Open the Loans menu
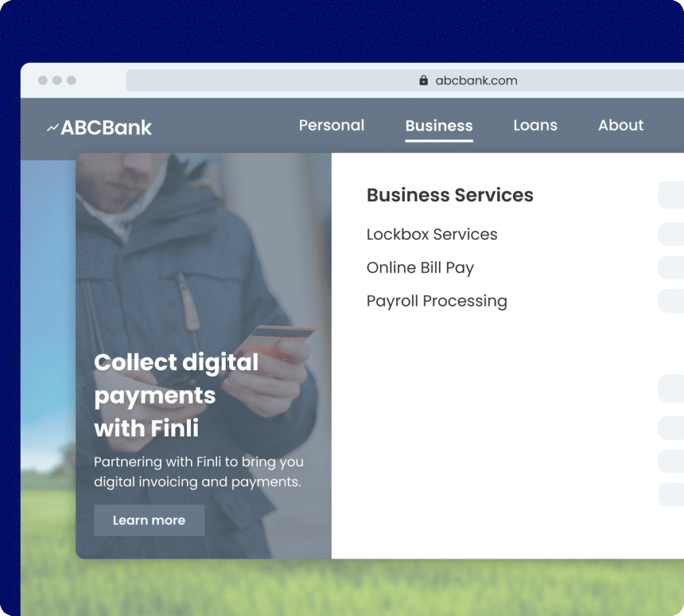 click(535, 125)
